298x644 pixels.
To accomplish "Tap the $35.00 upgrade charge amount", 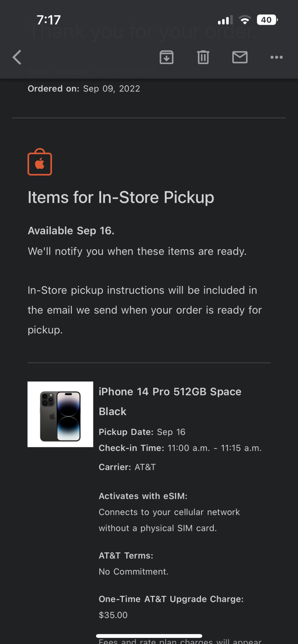I will tap(113, 615).
